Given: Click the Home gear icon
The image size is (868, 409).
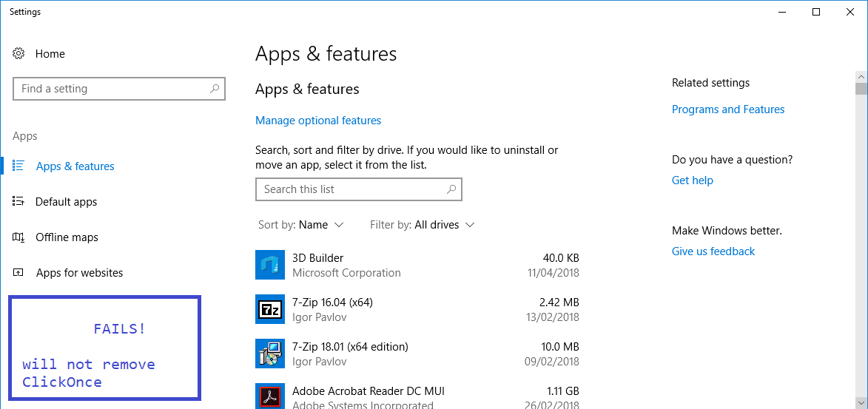Looking at the screenshot, I should click(x=18, y=54).
